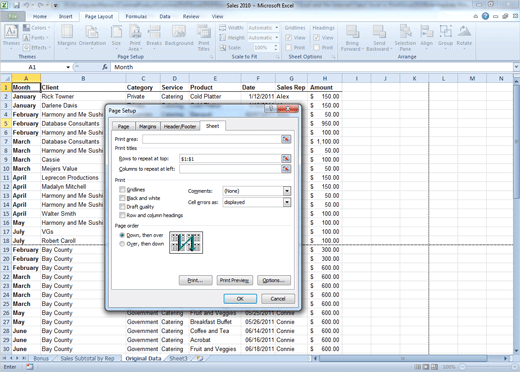Open the Group objects menu

click(445, 36)
